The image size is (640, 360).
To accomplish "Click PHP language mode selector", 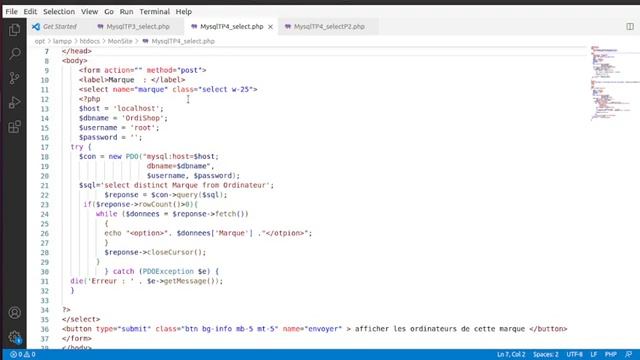I will tap(611, 354).
